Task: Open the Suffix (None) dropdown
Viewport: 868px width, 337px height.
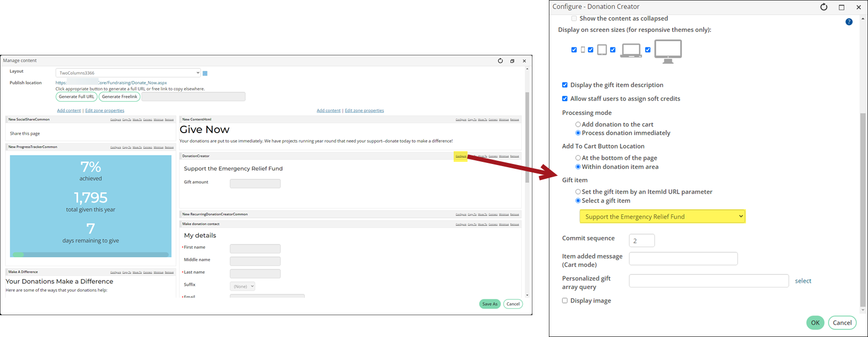Action: tap(243, 286)
